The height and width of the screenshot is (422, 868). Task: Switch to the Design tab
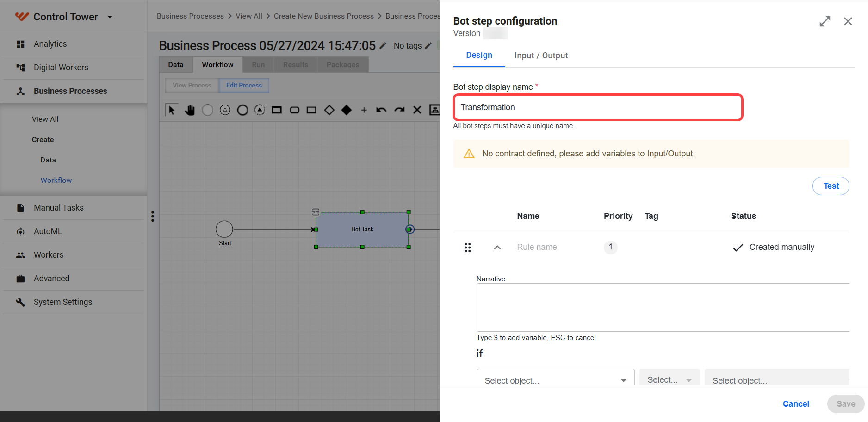(x=479, y=56)
